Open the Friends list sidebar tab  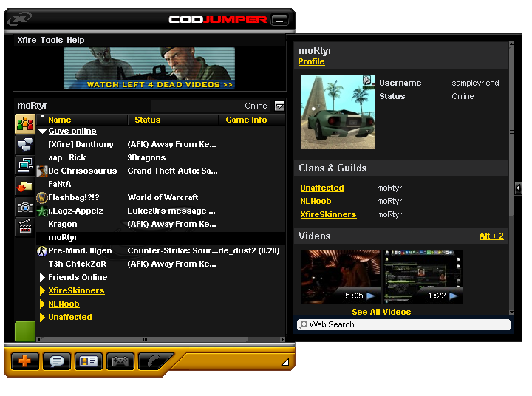[25, 123]
